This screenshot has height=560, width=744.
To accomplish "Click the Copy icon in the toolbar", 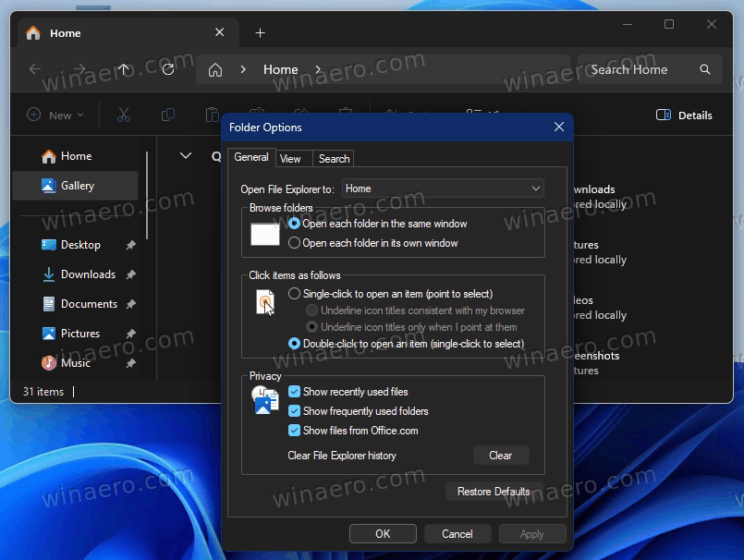I will pyautogui.click(x=168, y=115).
